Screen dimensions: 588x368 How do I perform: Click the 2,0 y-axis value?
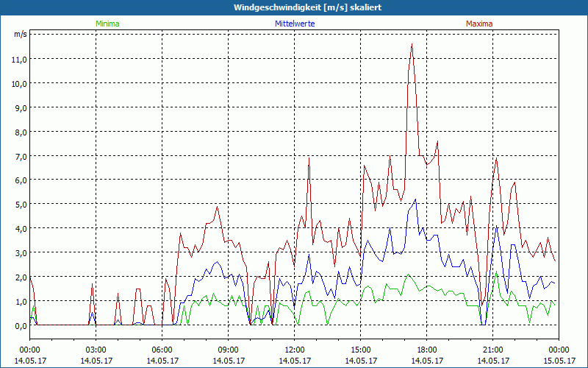21,277
